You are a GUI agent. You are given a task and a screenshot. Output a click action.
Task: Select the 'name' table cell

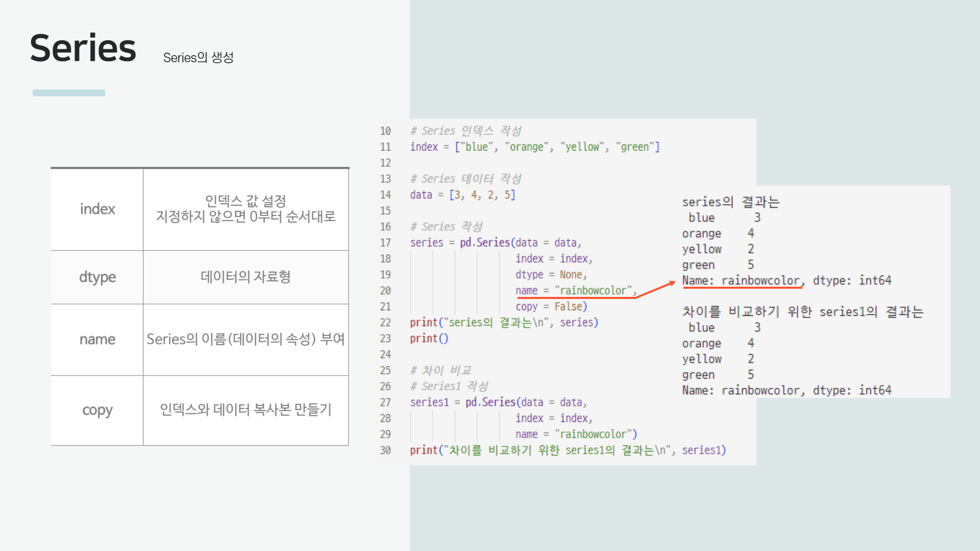coord(97,339)
